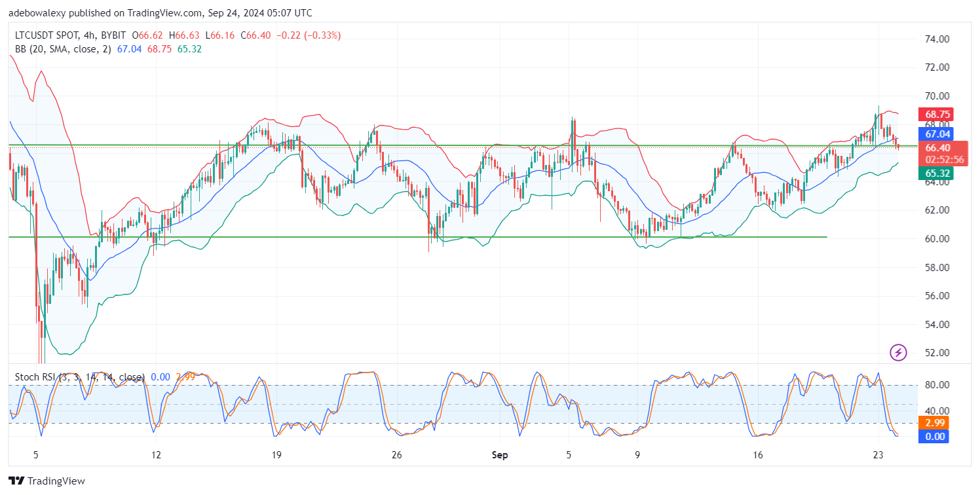This screenshot has width=980, height=495.
Task: Click the purple lightning bolt icon
Action: [898, 353]
